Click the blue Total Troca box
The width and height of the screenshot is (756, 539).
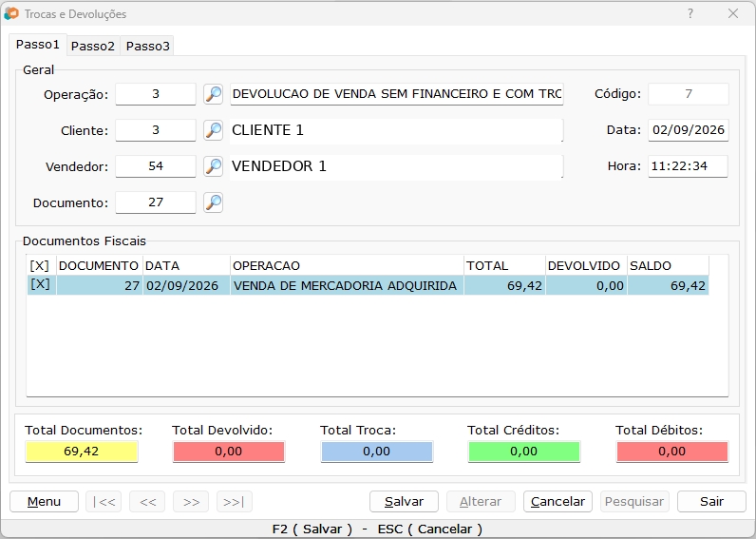tap(376, 452)
